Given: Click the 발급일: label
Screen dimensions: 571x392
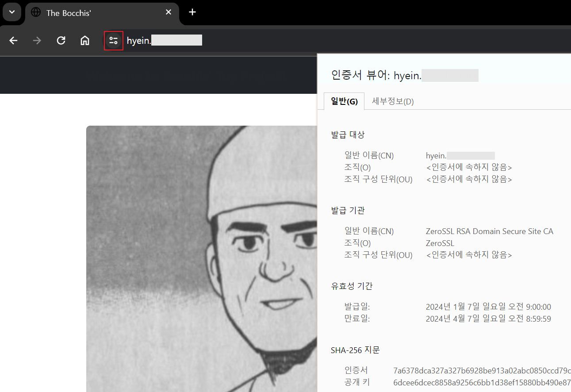Looking at the screenshot, I should pos(357,307).
